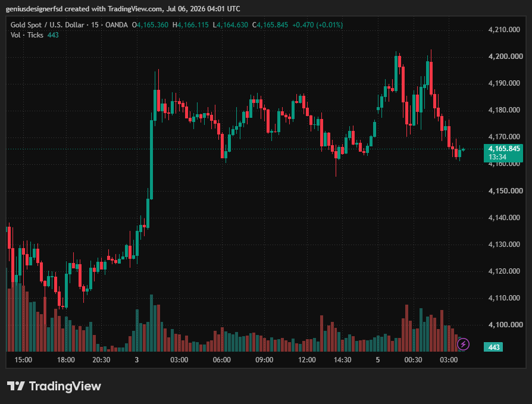This screenshot has height=404, width=532.
Task: Click the open value O4,165.360
Action: [x=150, y=25]
